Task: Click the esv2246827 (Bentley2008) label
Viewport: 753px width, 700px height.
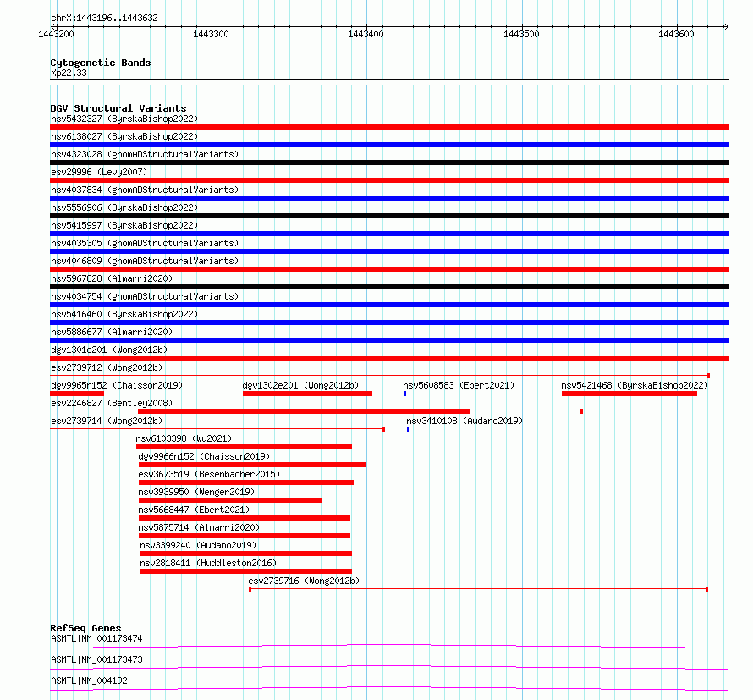Action: 112,403
